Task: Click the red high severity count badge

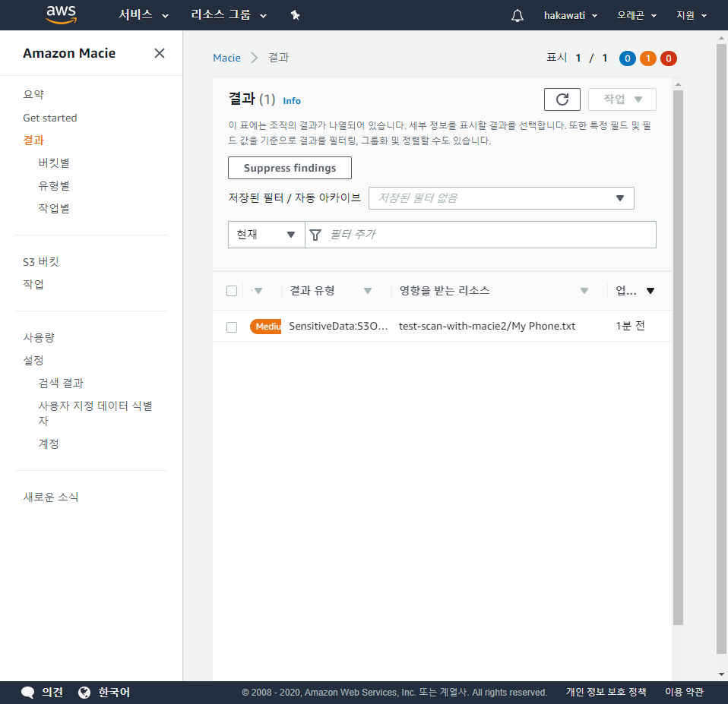Action: 668,58
